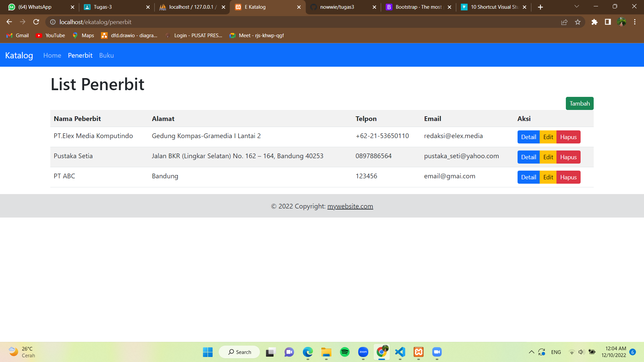Screen dimensions: 644x362
Task: Launch Visual Studio Code from taskbar
Action: 400,352
